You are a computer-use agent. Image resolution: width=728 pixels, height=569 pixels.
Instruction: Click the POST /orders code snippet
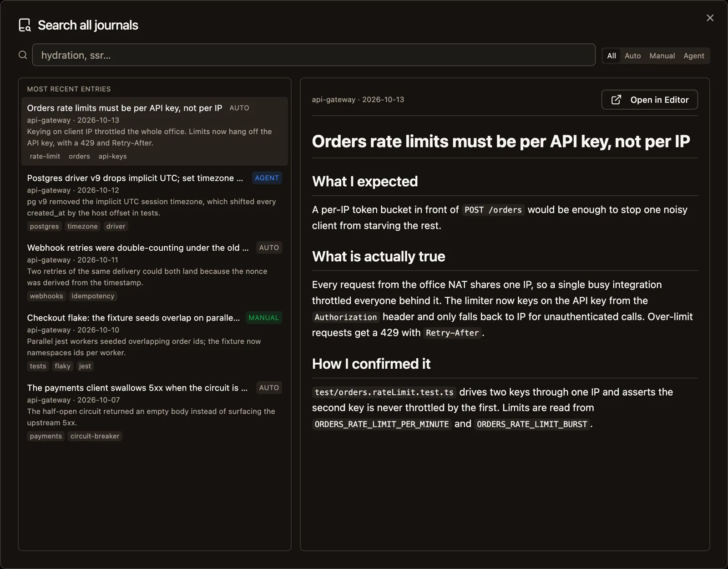493,210
